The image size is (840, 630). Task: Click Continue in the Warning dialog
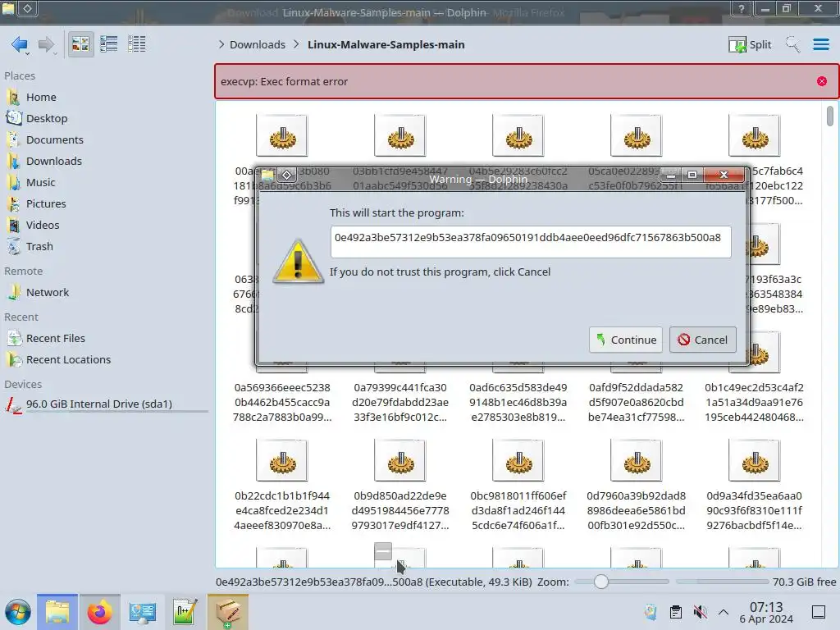click(626, 340)
